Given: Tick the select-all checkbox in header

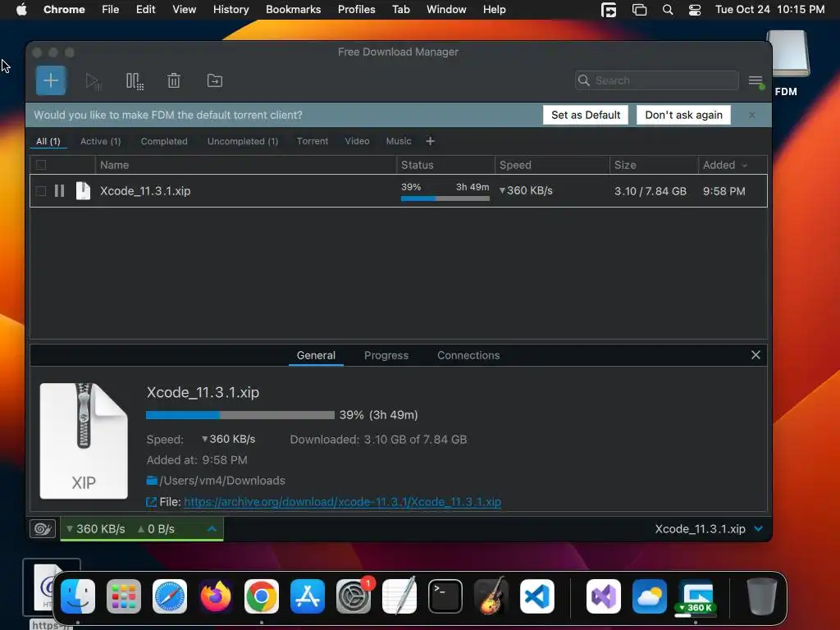Looking at the screenshot, I should coord(41,165).
